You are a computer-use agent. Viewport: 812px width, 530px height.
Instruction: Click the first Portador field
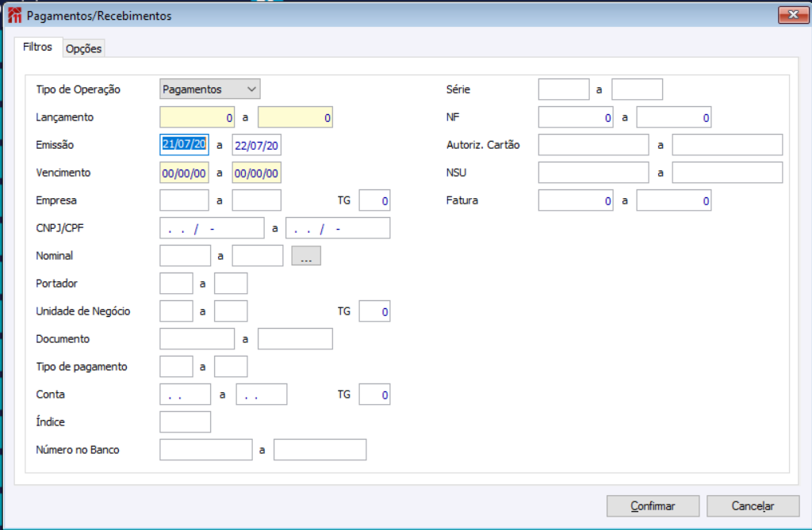176,284
